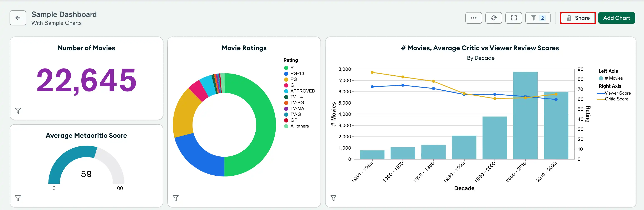644x210 pixels.
Task: Click the Share button
Action: [x=578, y=18]
